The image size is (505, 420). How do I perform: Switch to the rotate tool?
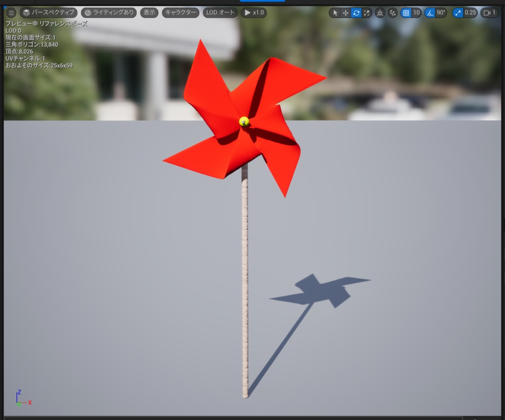(x=356, y=13)
